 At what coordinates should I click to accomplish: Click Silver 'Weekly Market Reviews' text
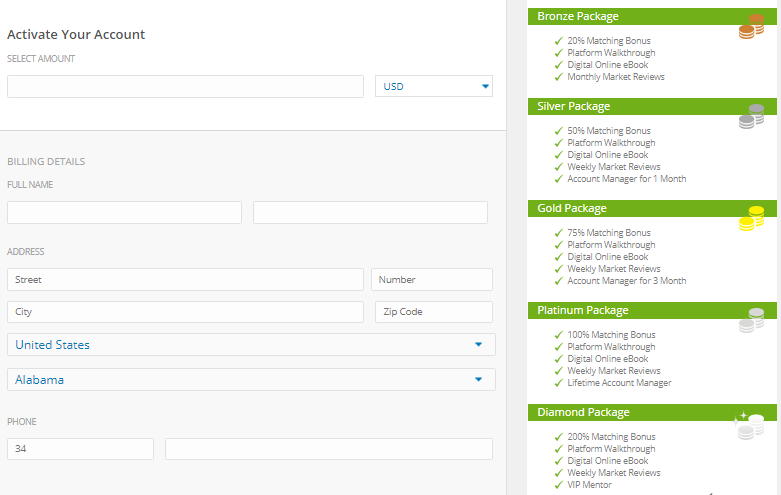(614, 167)
